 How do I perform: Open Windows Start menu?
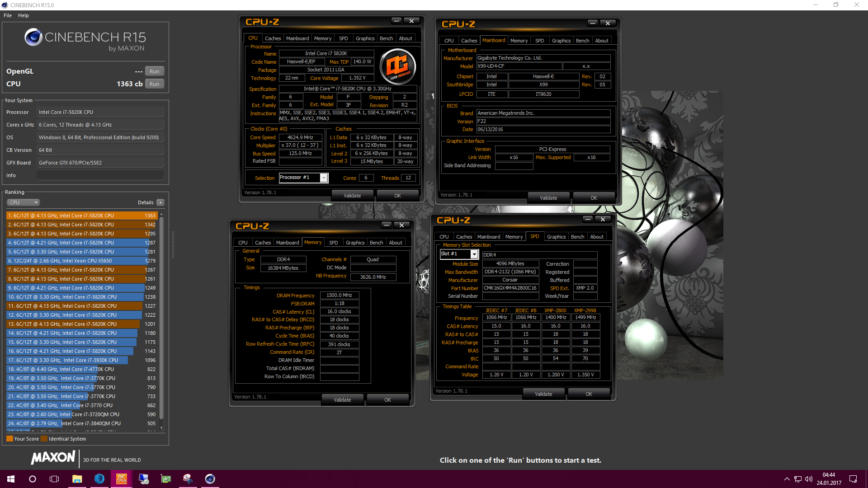tap(11, 479)
